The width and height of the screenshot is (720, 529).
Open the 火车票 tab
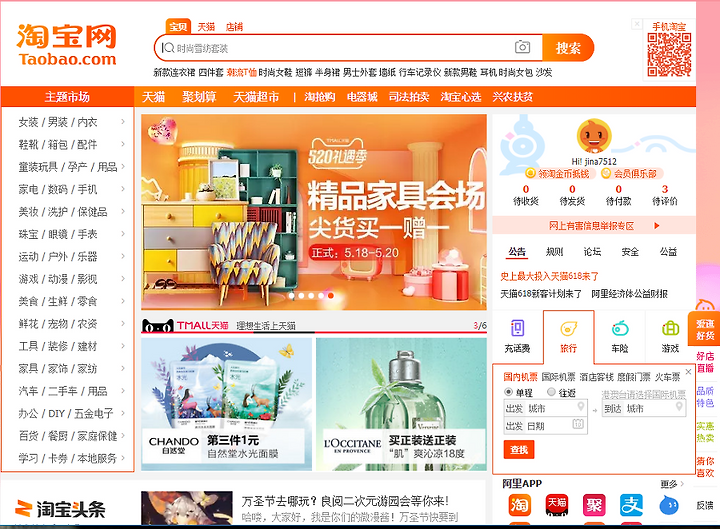click(x=667, y=377)
